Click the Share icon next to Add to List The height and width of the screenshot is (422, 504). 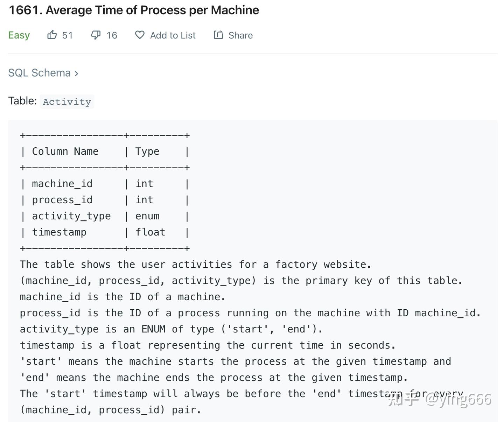pyautogui.click(x=218, y=35)
